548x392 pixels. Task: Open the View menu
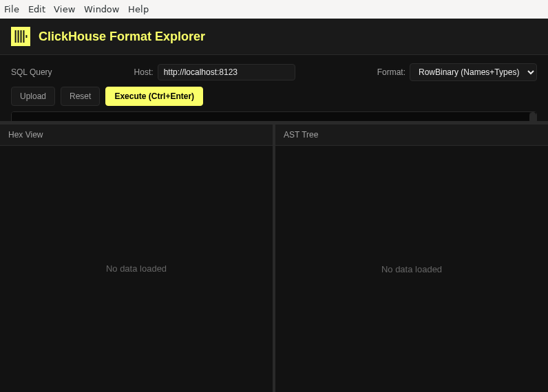64,9
